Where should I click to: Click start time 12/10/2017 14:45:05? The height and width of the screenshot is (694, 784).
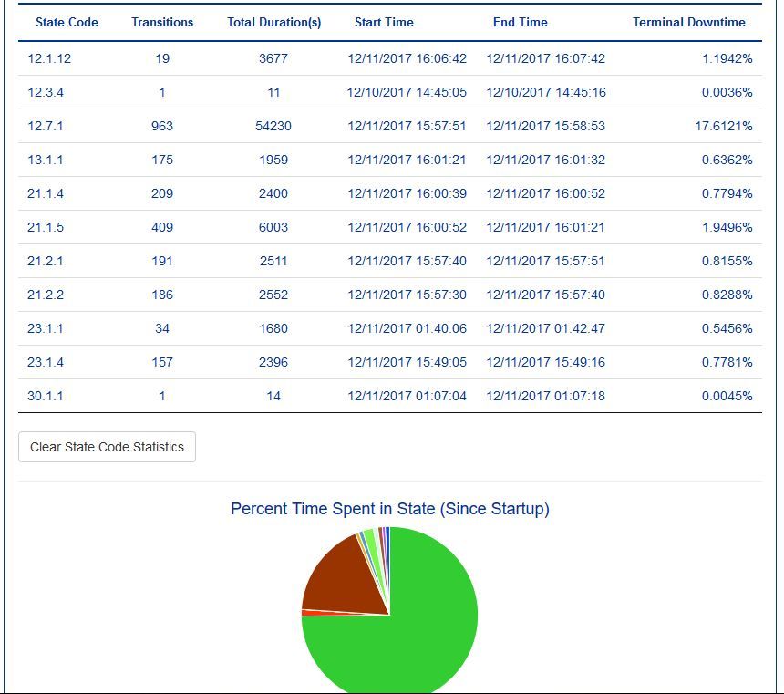coord(407,92)
